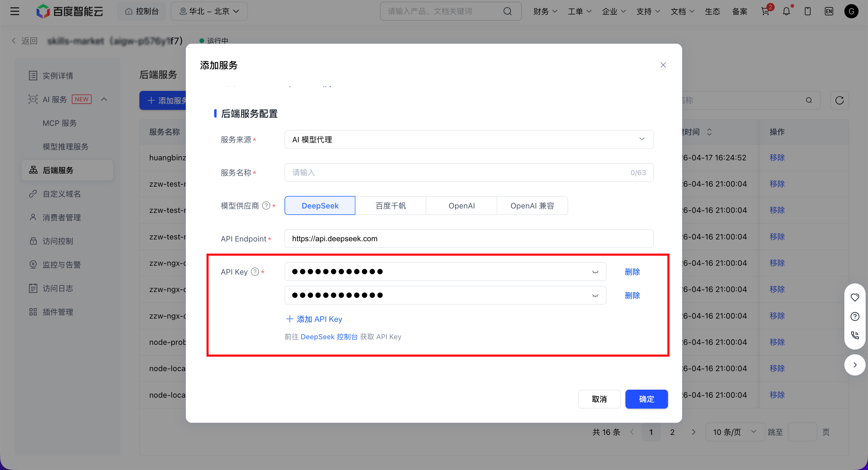Click the mobile app phone icon
Screen dimensions: 868x470
point(808,12)
